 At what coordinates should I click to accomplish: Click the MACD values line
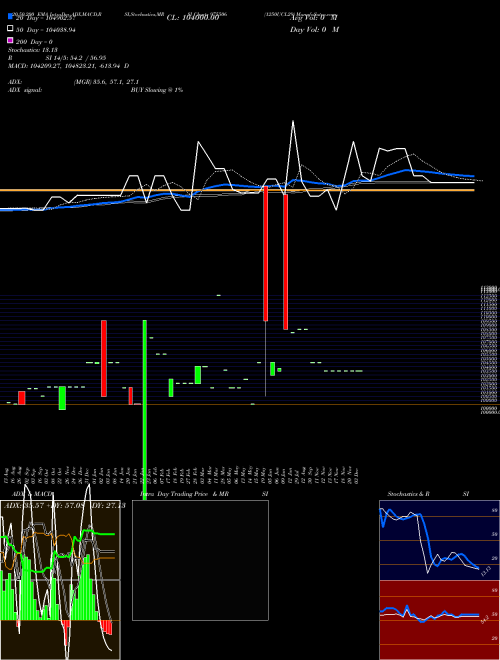[x=69, y=66]
